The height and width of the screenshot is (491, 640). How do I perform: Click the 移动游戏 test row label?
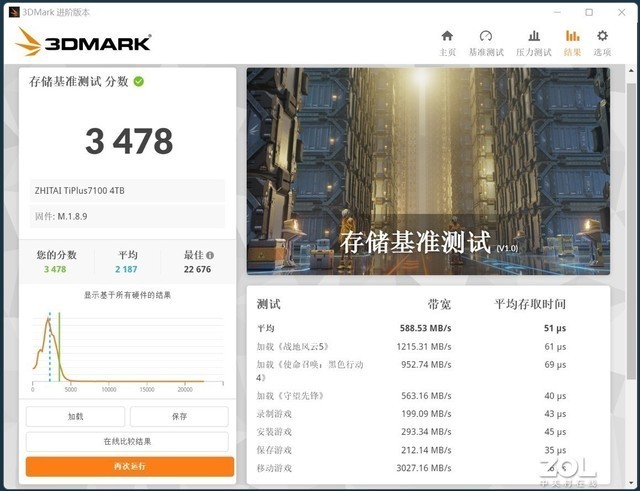point(274,468)
